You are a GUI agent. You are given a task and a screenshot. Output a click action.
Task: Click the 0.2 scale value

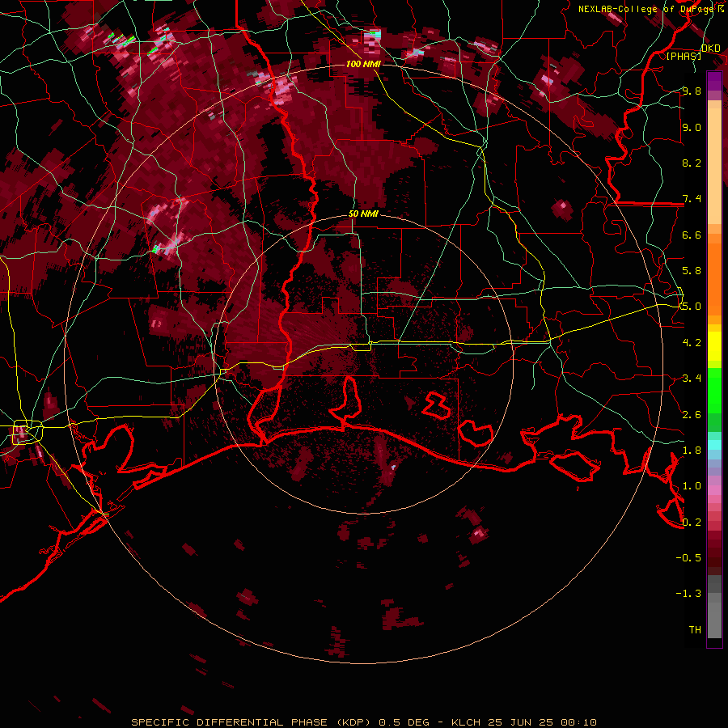[692, 522]
